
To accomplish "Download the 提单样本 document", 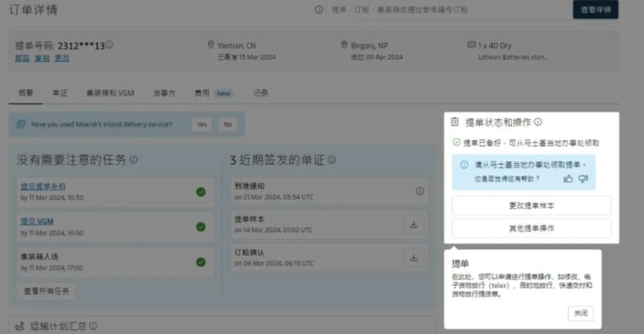I will click(414, 225).
